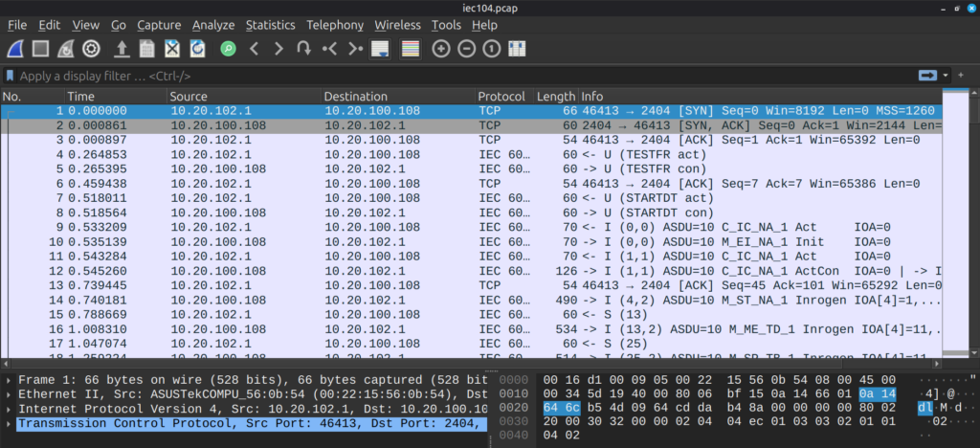The height and width of the screenshot is (448, 980).
Task: Sort packets by No. column
Action: pyautogui.click(x=33, y=97)
